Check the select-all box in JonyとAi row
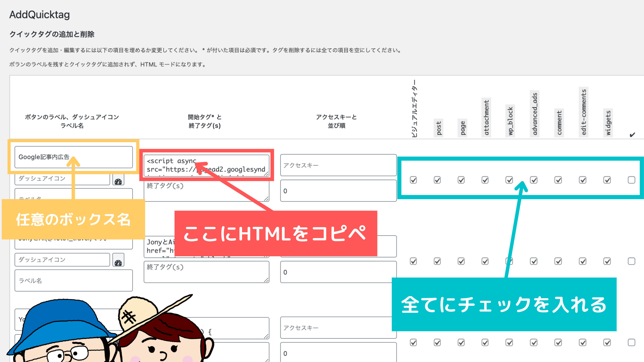 631,261
